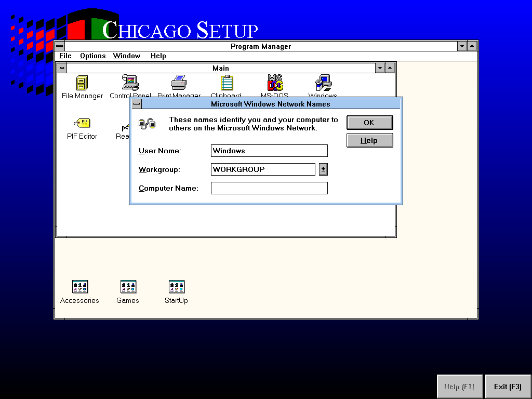
Task: Open the Network Names dialog control menu
Action: (x=137, y=104)
